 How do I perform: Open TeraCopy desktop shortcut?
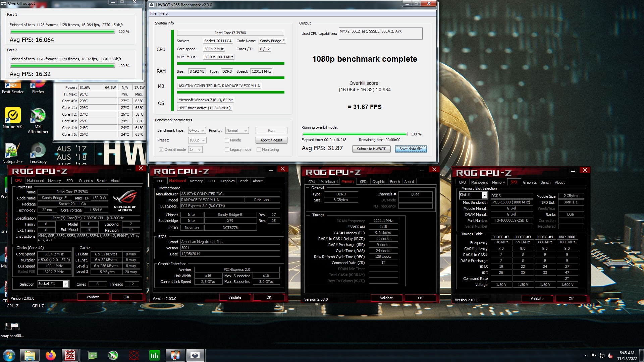[x=38, y=153]
